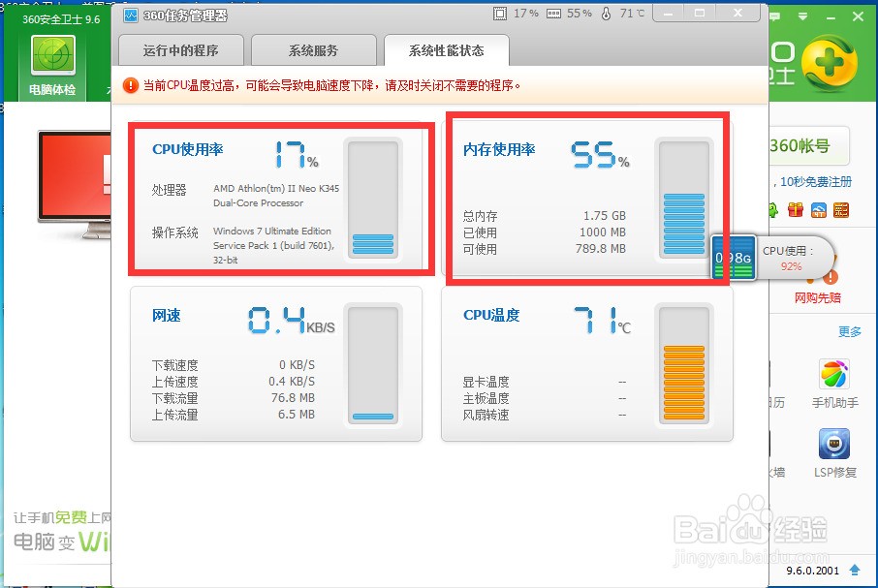Click the red CPU temperature warning icon
Image resolution: width=878 pixels, height=588 pixels.
pos(131,85)
